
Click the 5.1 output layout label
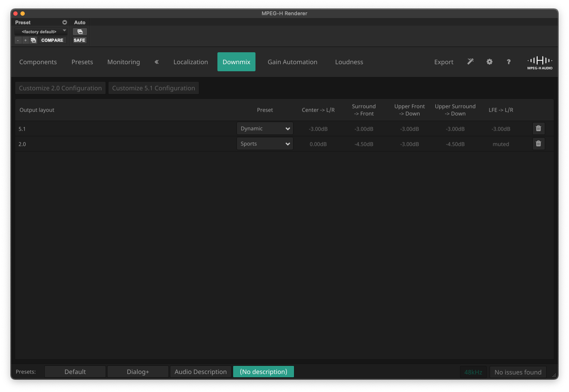pos(22,129)
